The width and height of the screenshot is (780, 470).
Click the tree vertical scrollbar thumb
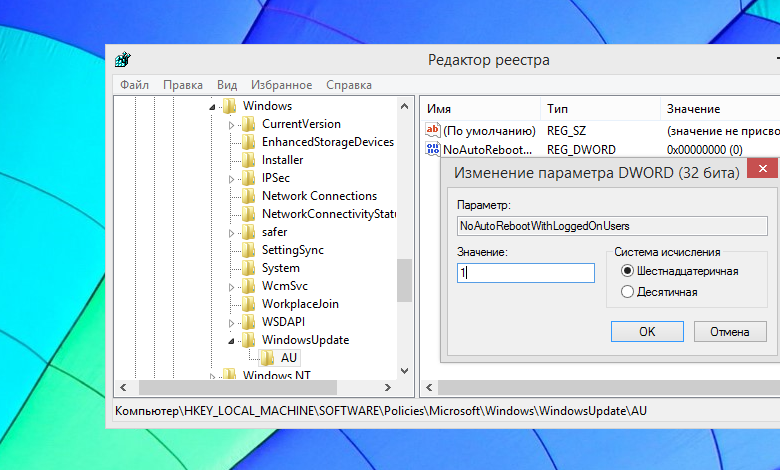(x=404, y=280)
